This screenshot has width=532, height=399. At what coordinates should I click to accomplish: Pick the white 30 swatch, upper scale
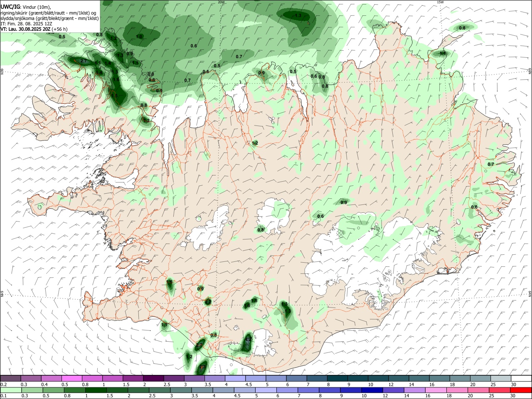(521, 378)
